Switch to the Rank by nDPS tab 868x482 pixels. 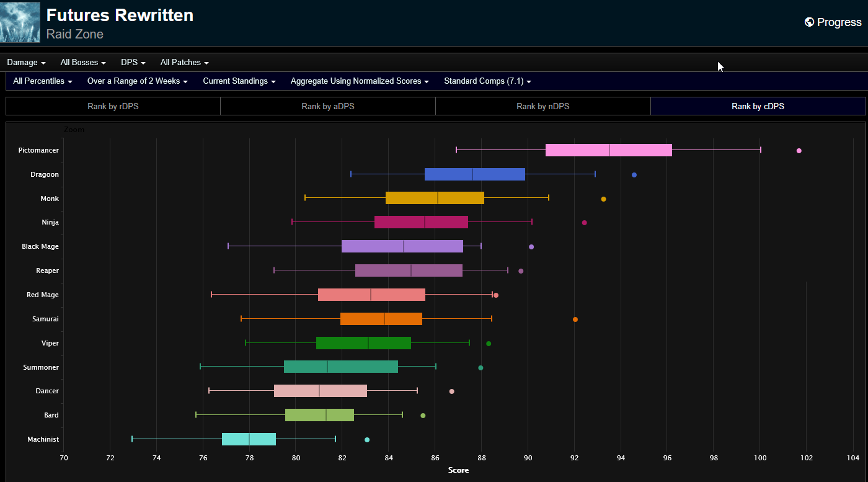(x=543, y=106)
